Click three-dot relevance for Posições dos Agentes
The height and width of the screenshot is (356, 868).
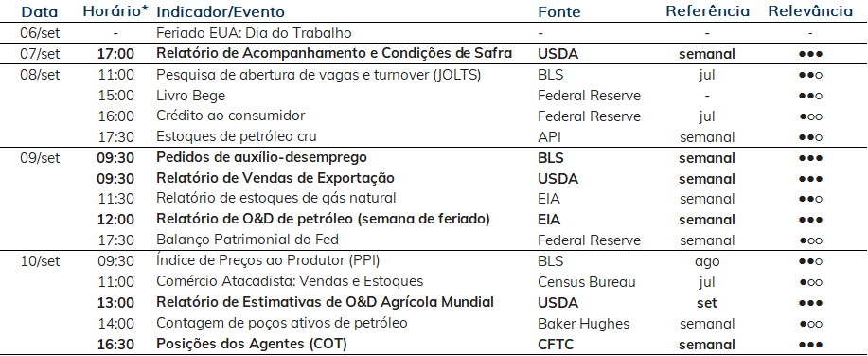pyautogui.click(x=810, y=345)
